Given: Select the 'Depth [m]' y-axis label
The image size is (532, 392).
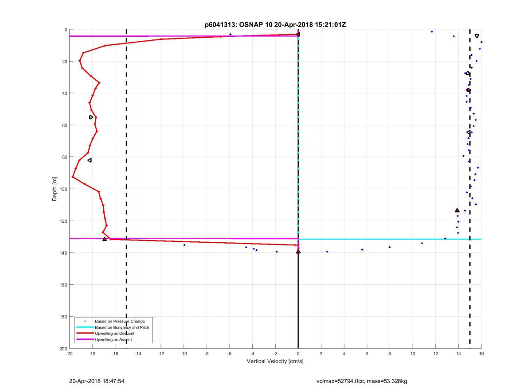Looking at the screenshot, I should click(x=55, y=189).
